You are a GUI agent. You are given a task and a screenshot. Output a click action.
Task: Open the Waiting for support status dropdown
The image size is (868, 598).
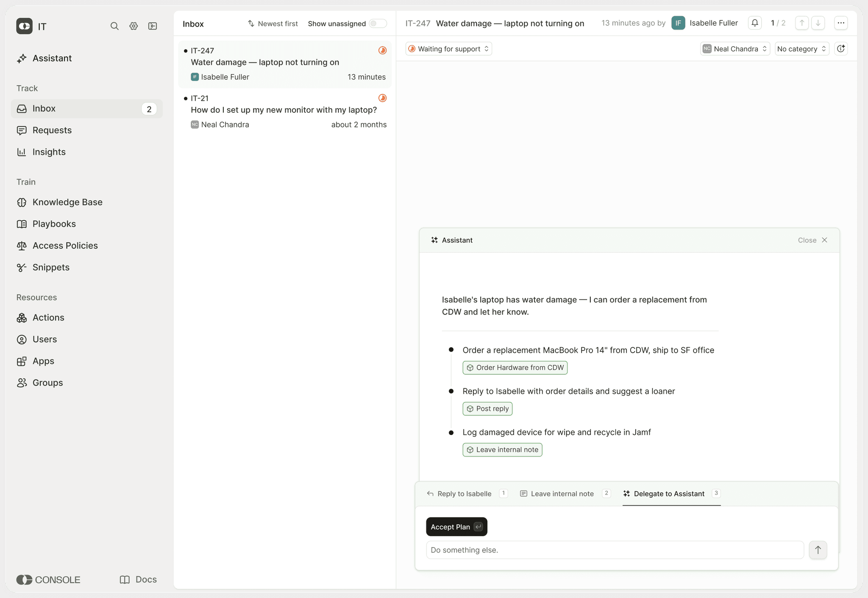[x=448, y=49]
